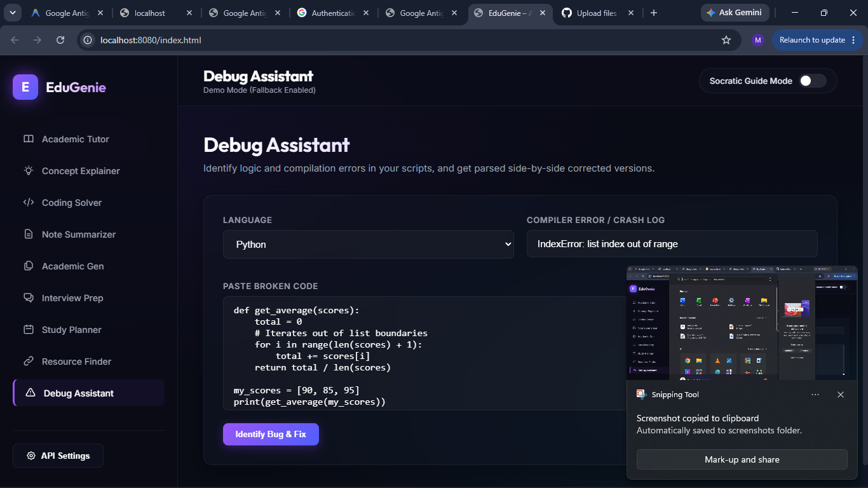Select the Concept Explainer lightbulb icon
This screenshot has height=488, width=868.
click(x=28, y=171)
